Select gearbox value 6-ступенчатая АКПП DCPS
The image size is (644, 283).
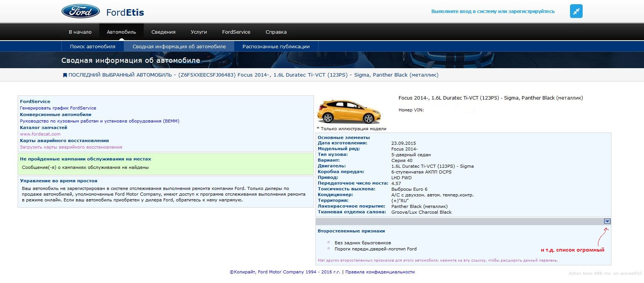pos(421,172)
